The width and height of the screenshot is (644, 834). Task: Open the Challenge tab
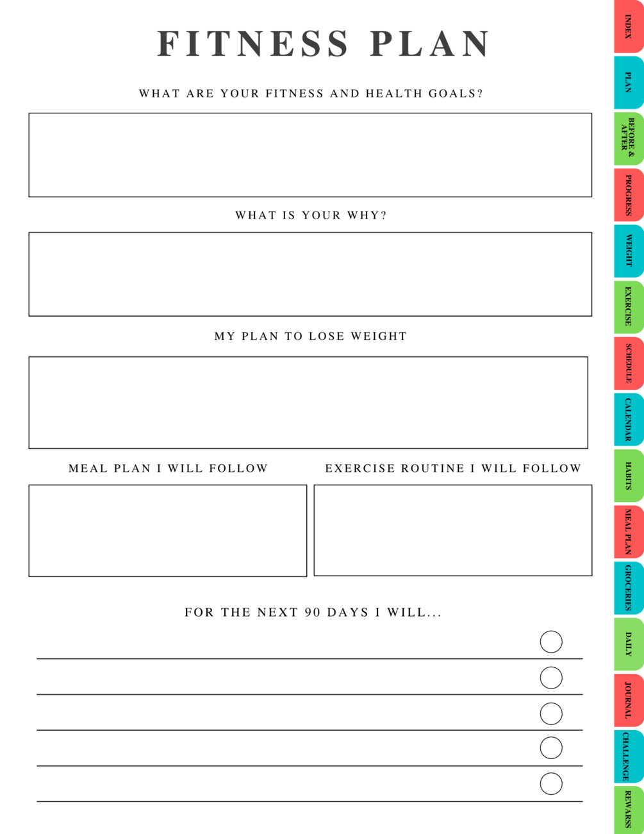point(628,756)
